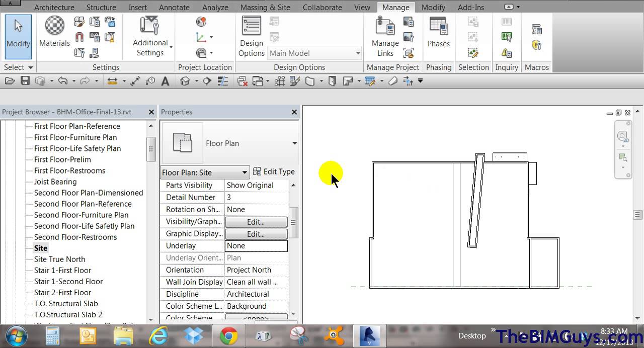The width and height of the screenshot is (644, 348).
Task: Click Starting View icon
Action: [x=409, y=52]
